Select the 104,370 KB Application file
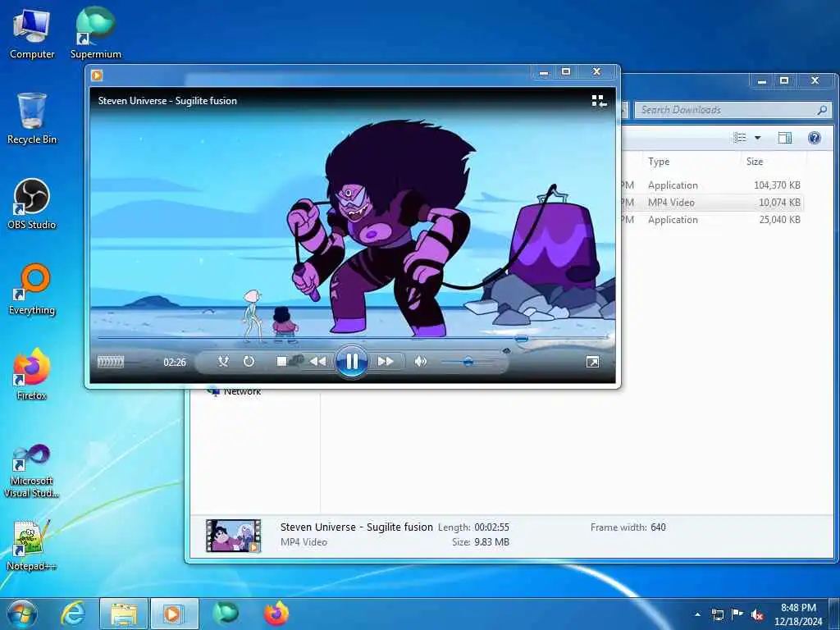840x630 pixels. point(713,185)
